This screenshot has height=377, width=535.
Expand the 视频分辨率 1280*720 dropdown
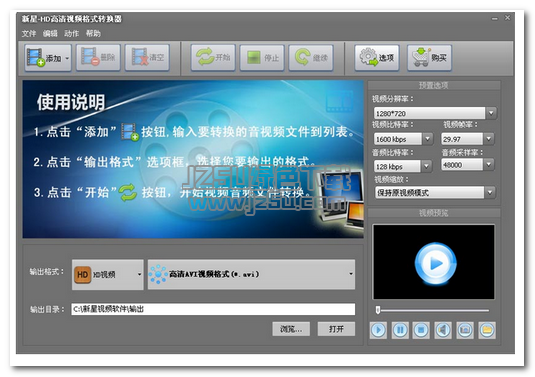tap(491, 113)
